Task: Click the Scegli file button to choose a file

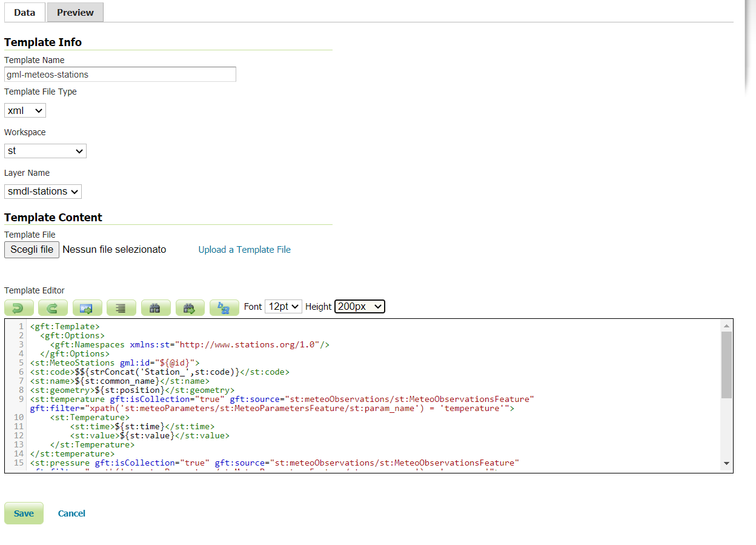Action: (31, 249)
